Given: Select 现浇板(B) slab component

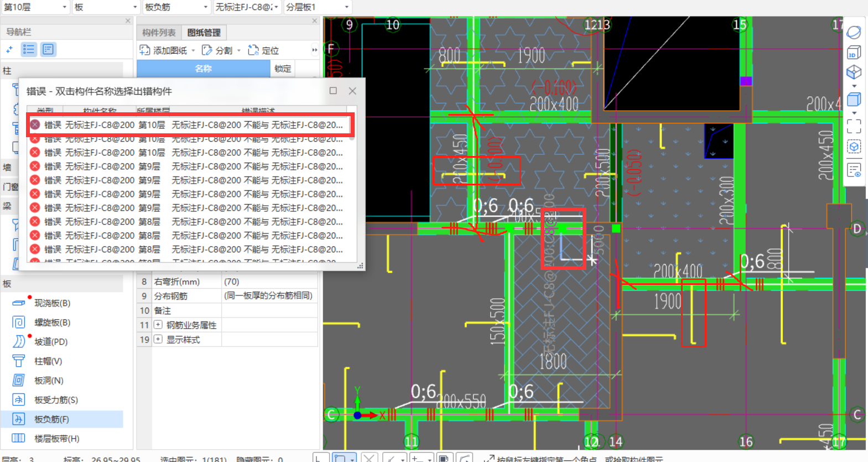Looking at the screenshot, I should [52, 303].
